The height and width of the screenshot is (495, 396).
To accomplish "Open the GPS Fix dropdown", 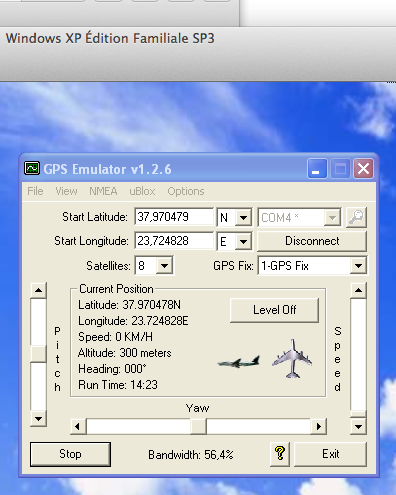I will coord(358,266).
